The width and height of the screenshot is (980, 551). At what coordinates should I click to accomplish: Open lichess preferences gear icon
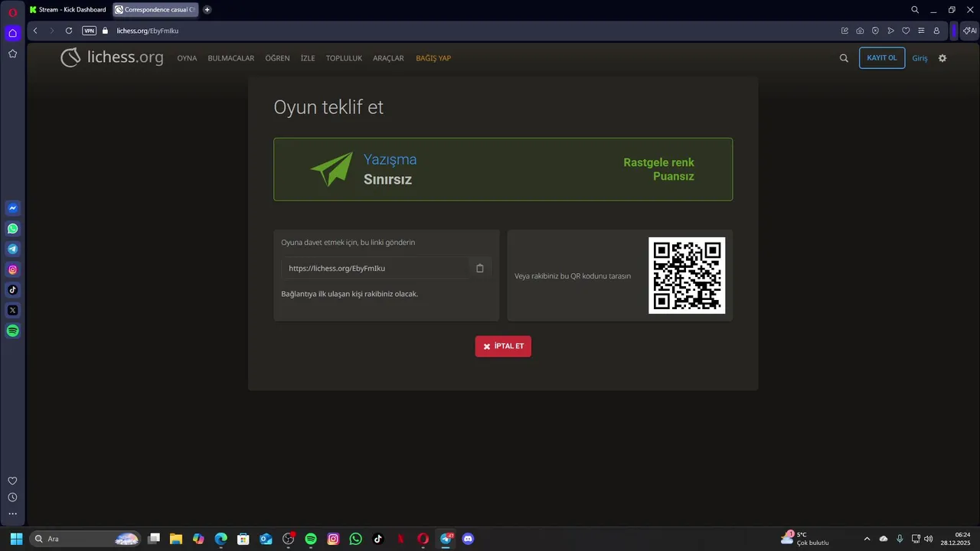[x=942, y=58]
